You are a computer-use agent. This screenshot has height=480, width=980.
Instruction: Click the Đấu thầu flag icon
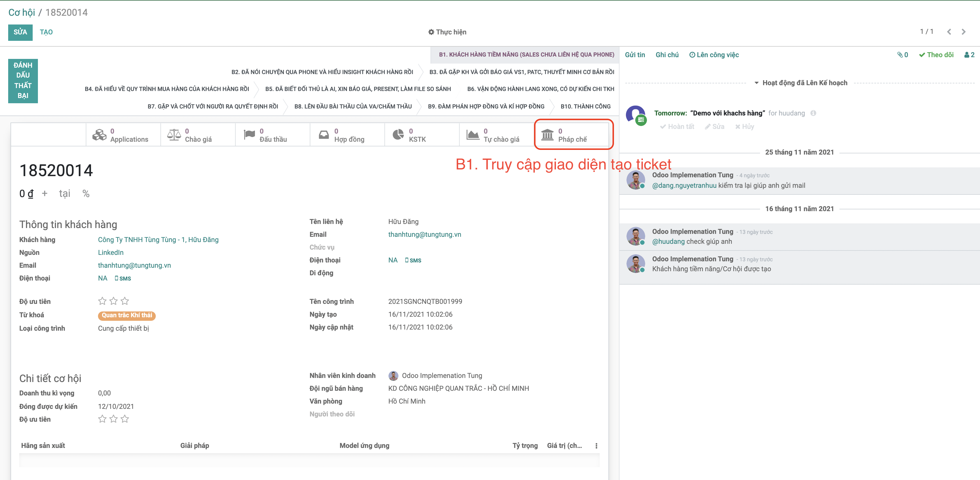[249, 135]
